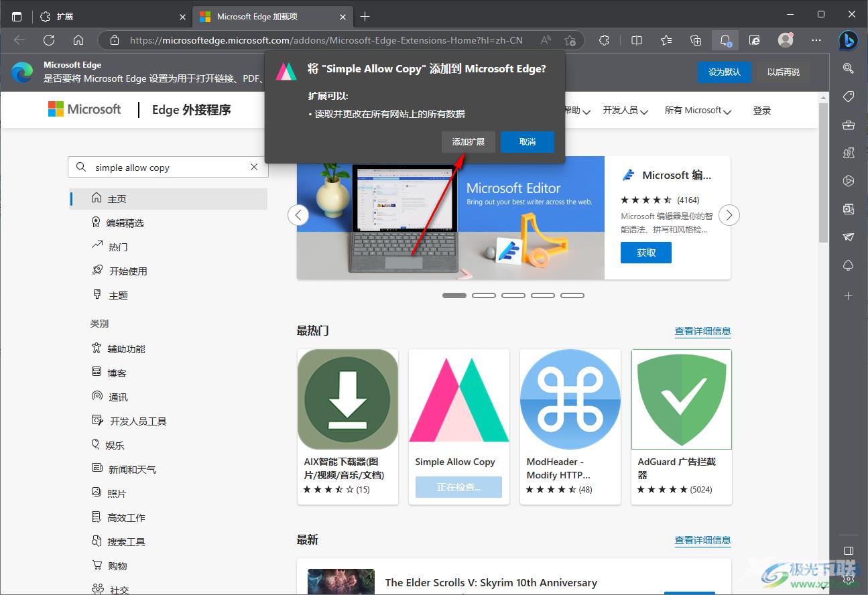The height and width of the screenshot is (595, 868).
Task: Click 登录 link in header
Action: (x=762, y=111)
